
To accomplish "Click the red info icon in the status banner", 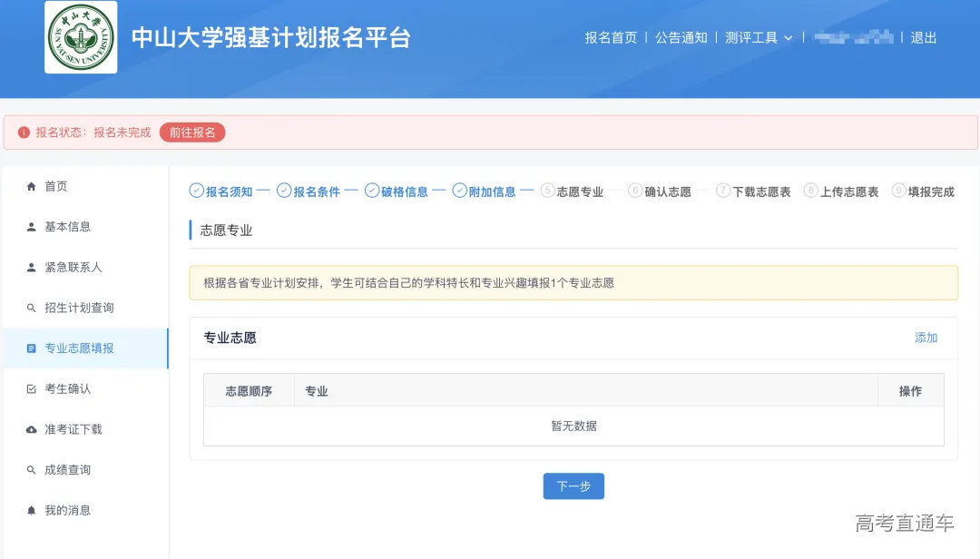I will pos(24,132).
